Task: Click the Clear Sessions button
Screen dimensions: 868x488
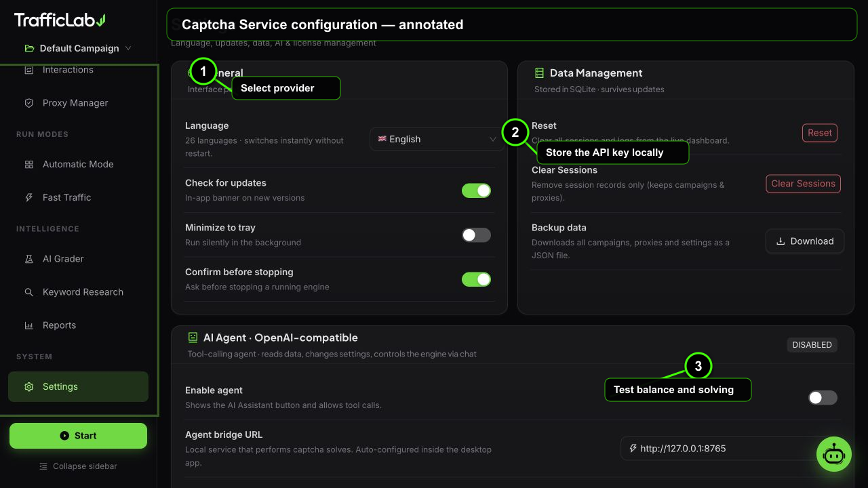Action: click(x=803, y=184)
